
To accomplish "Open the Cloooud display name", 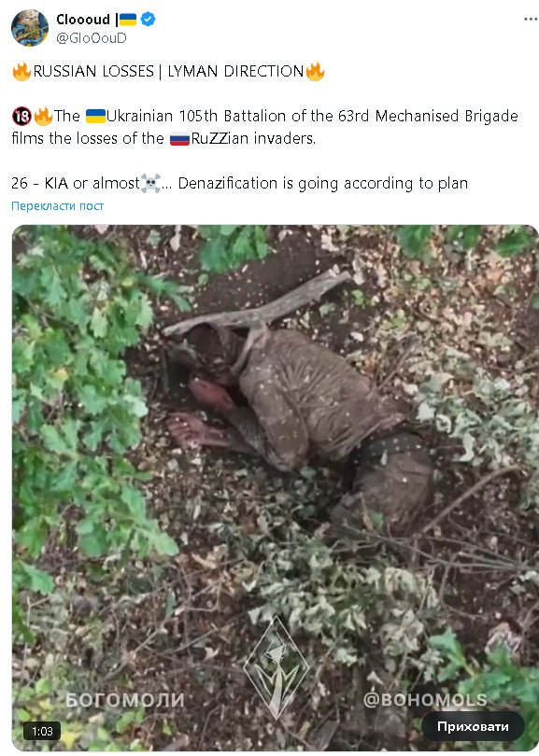I will click(x=83, y=20).
